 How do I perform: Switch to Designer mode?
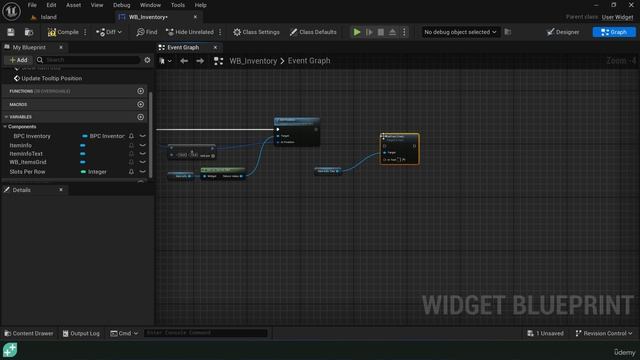(563, 32)
